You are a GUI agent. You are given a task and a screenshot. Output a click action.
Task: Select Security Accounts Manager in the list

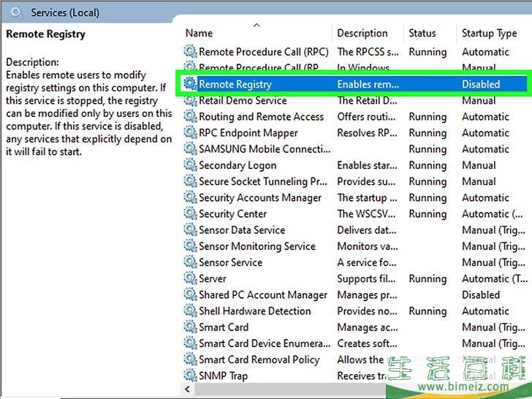[260, 198]
